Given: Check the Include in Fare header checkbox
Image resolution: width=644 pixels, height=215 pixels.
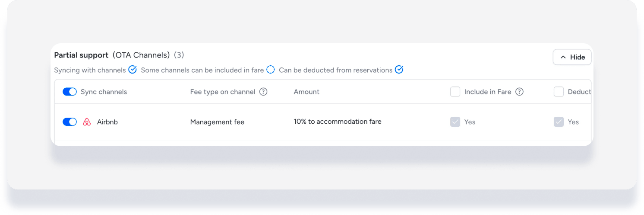Looking at the screenshot, I should point(455,92).
